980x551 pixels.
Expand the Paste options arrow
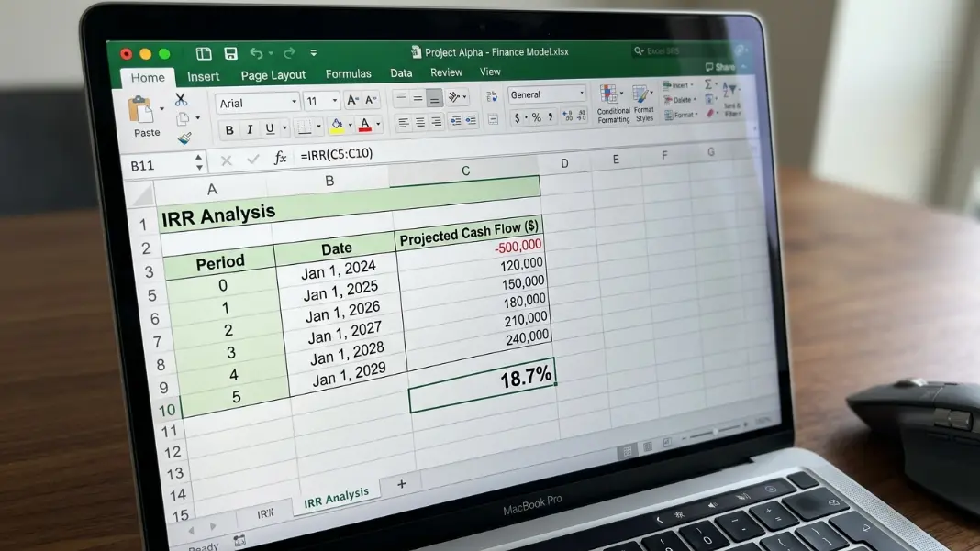162,109
